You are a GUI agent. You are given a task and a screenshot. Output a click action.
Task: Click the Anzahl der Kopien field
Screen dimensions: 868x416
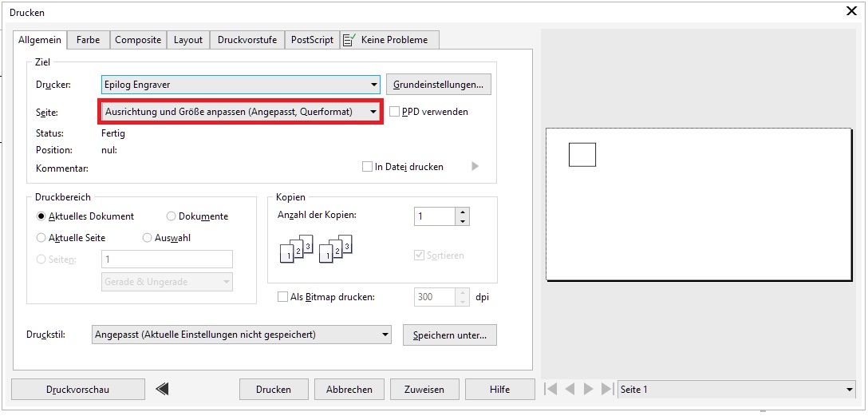[x=435, y=216]
